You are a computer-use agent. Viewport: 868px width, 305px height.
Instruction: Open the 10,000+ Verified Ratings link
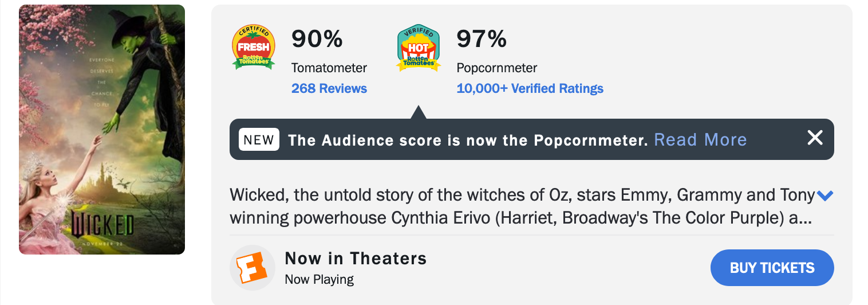pos(530,89)
